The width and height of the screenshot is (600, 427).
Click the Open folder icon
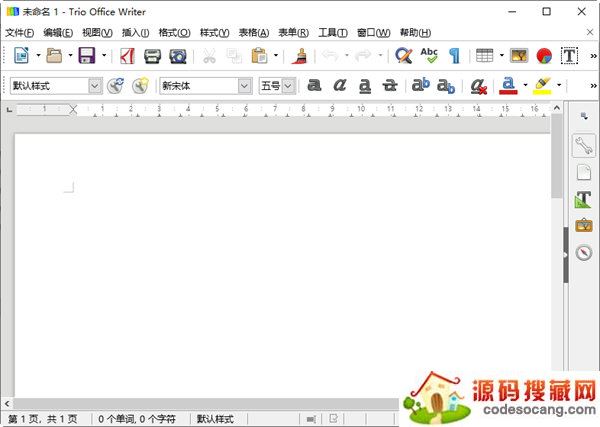pos(54,55)
